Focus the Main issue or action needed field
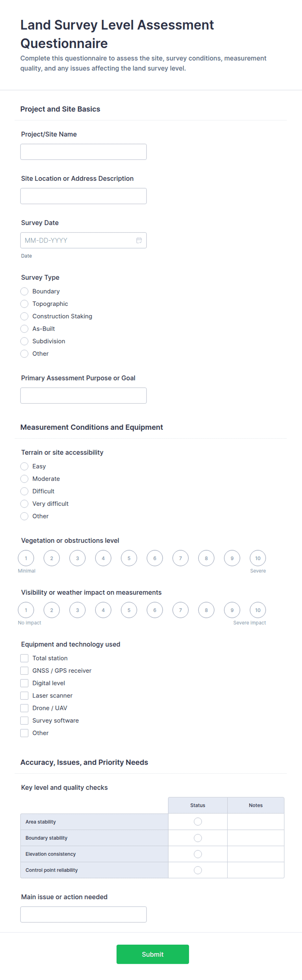The width and height of the screenshot is (302, 980). tap(83, 914)
